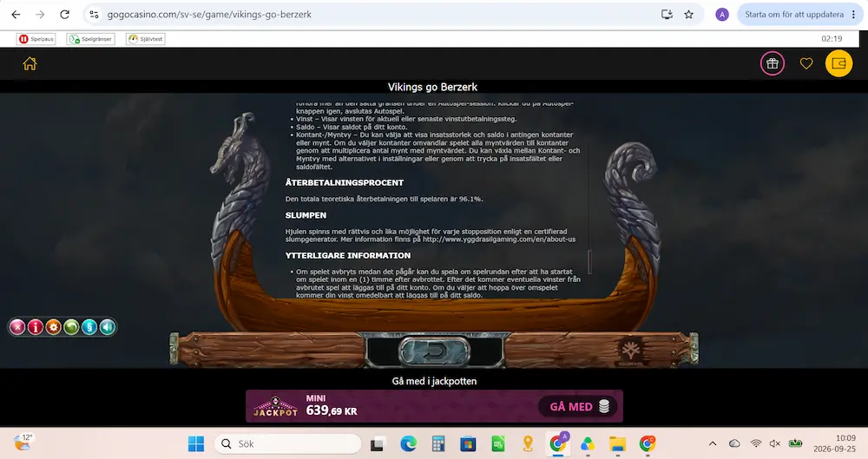Open the Chrome profile avatar
This screenshot has width=868, height=459.
click(x=722, y=15)
